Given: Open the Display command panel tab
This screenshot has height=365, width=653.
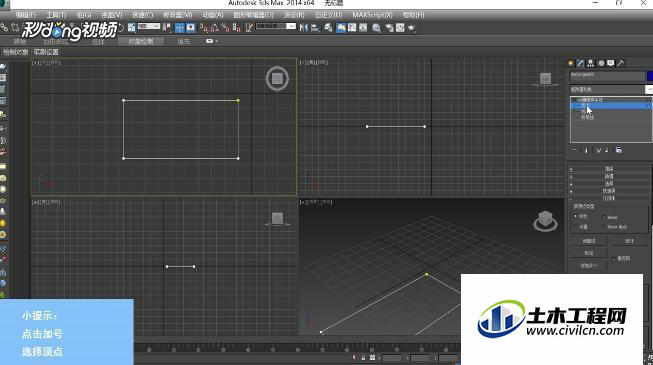Looking at the screenshot, I should coord(611,63).
